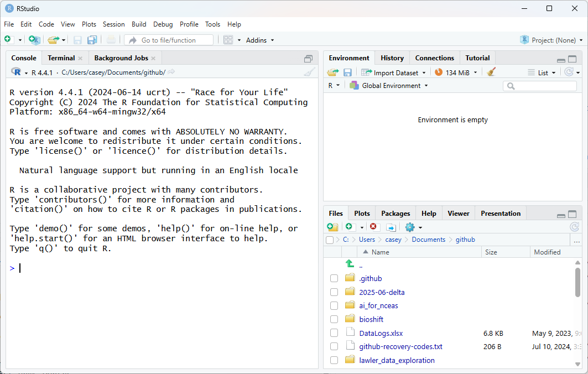Click the Delete files red X icon
The image size is (588, 374).
[x=373, y=227]
